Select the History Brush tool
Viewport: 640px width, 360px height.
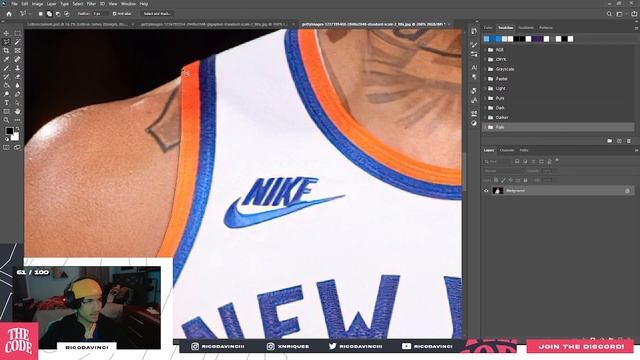click(x=6, y=77)
